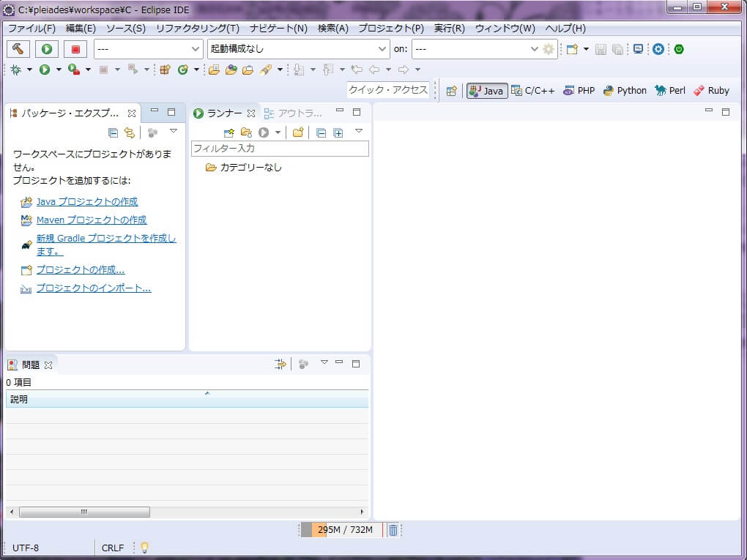Click the Run External Tools icon with red toolbox
This screenshot has width=747, height=560.
(74, 70)
